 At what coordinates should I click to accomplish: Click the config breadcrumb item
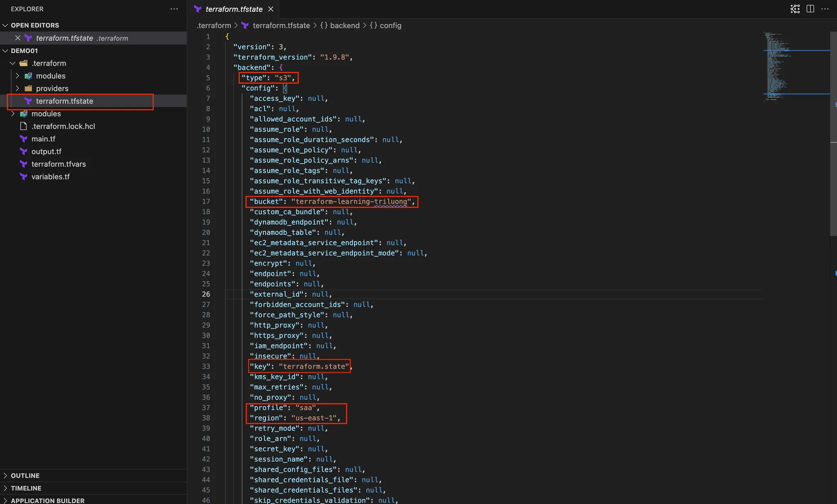pyautogui.click(x=390, y=25)
